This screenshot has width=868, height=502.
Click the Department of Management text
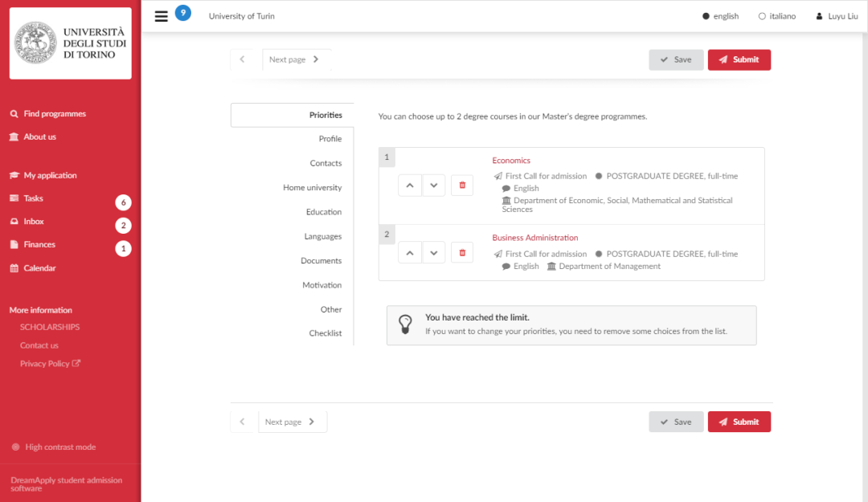(609, 266)
